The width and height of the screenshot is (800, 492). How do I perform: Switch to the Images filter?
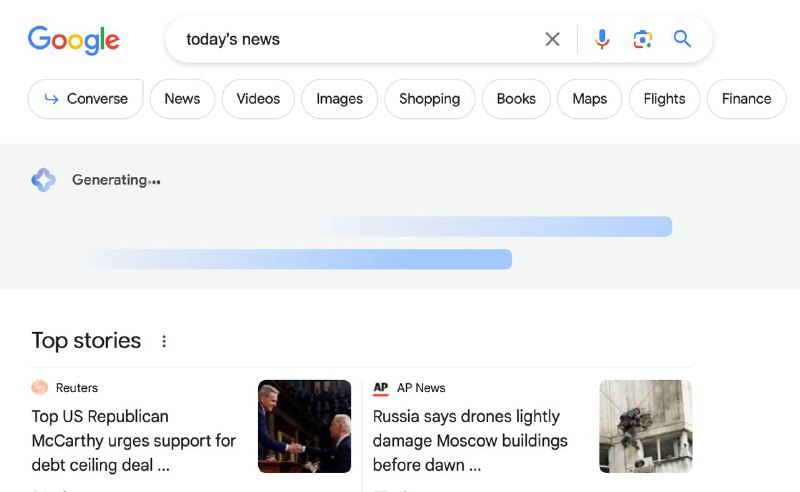[339, 99]
